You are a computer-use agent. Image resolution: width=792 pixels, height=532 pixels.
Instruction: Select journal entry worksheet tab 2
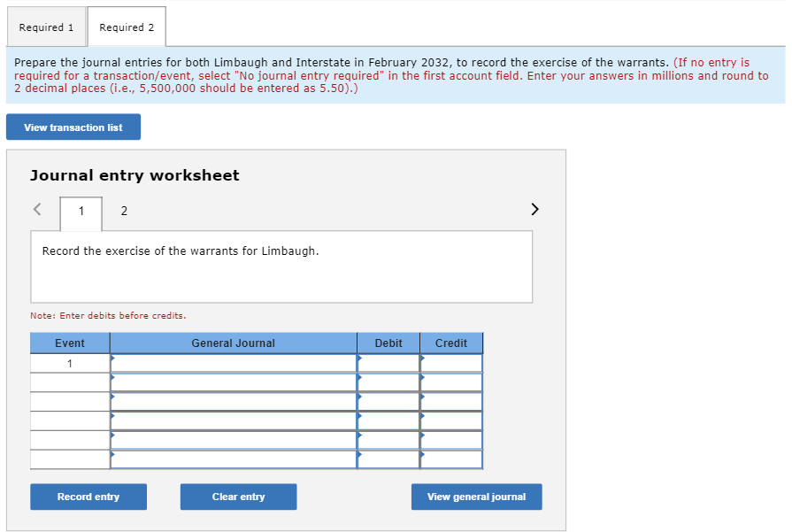(x=124, y=212)
